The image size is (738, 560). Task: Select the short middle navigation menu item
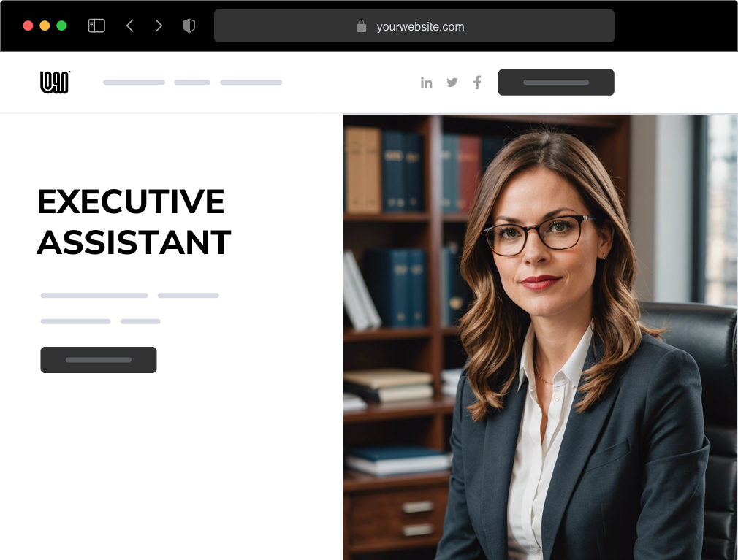click(x=192, y=83)
